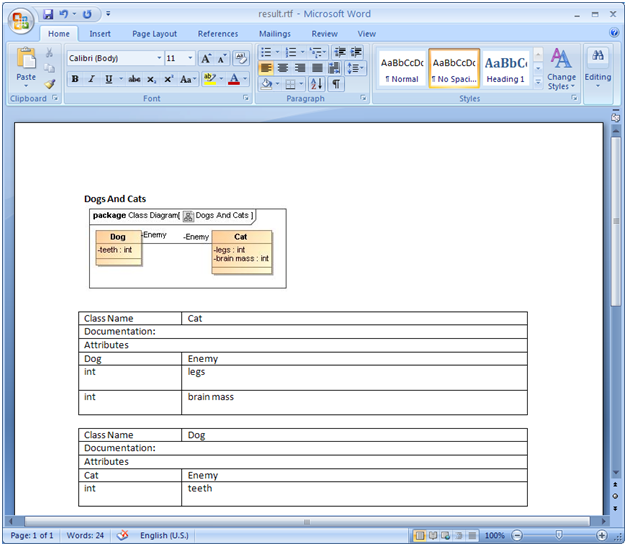This screenshot has width=627, height=546.
Task: Click the Sort icon in Paragraph group
Action: point(316,84)
